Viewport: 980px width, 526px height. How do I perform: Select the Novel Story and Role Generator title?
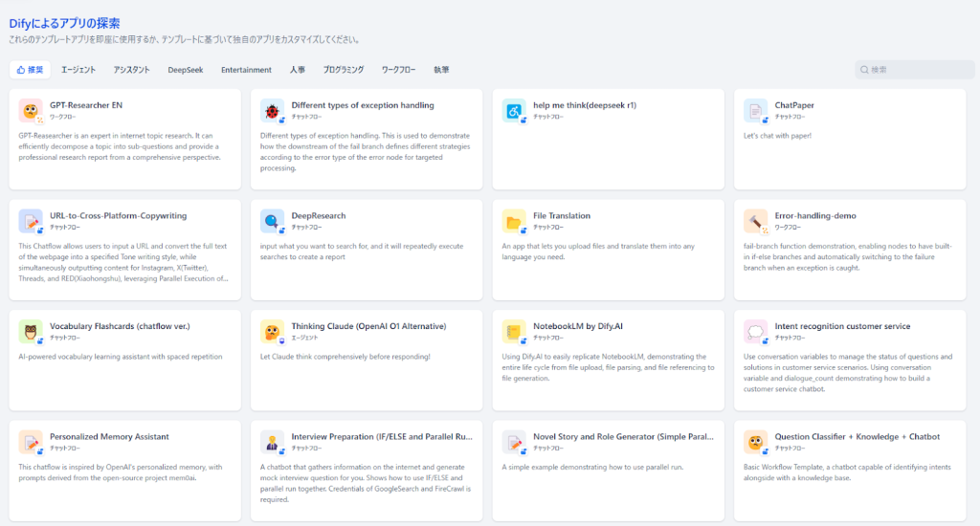623,437
